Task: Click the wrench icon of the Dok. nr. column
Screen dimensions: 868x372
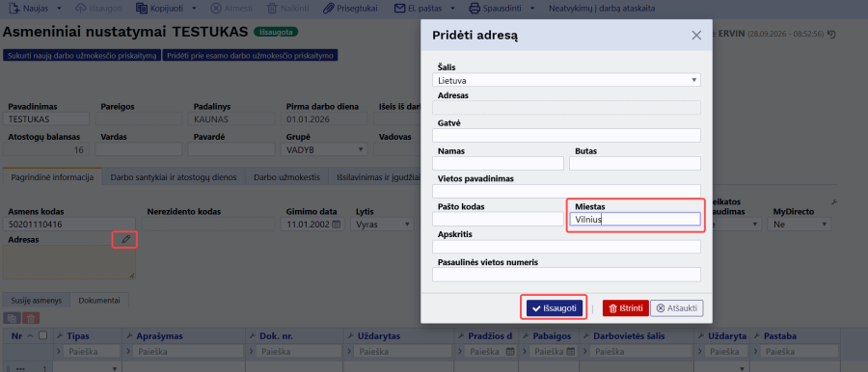Action: click(254, 336)
